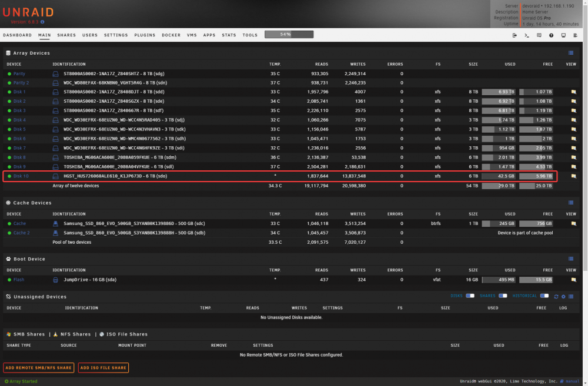Open the SETTINGS tab
Screen dimensions: 588x386
(116, 35)
